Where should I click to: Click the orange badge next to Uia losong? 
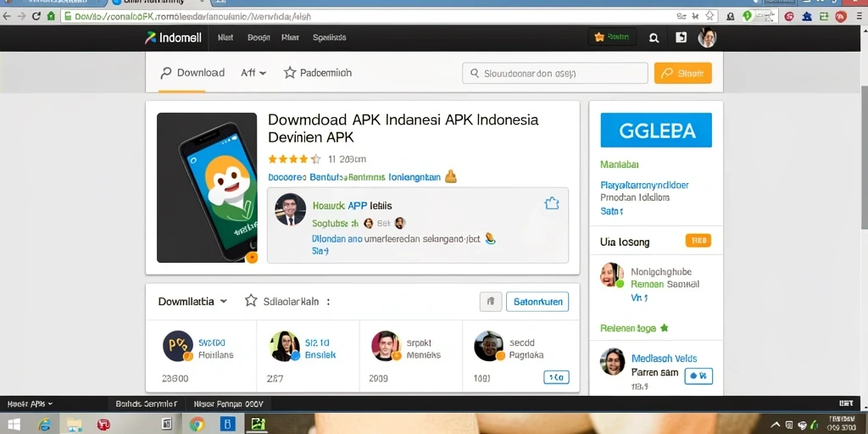(698, 240)
